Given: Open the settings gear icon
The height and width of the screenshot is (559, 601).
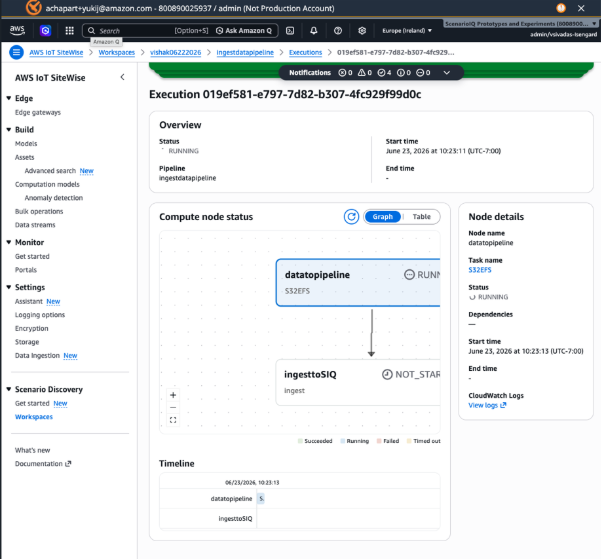Looking at the screenshot, I should pos(362,31).
